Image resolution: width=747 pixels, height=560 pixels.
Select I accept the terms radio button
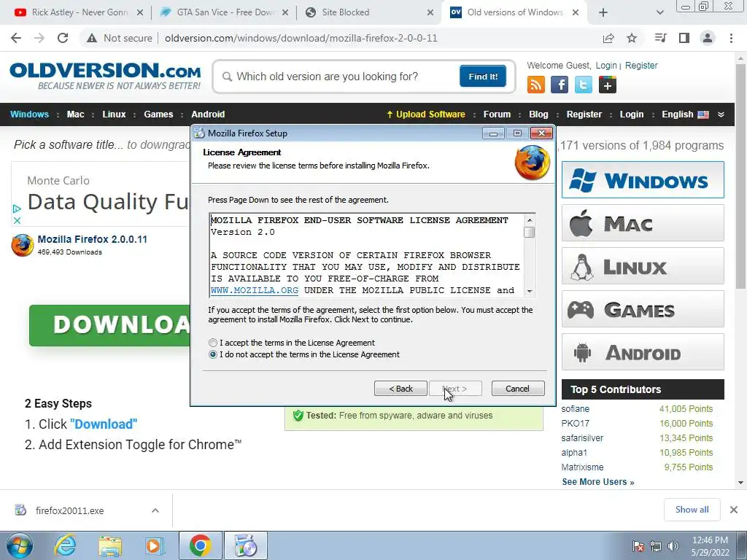[x=213, y=343]
